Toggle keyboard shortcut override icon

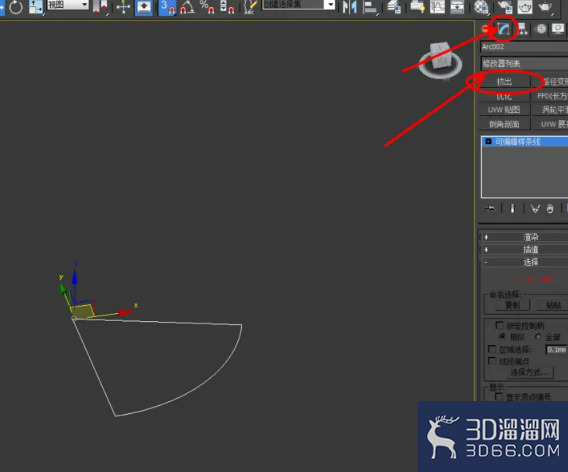click(x=144, y=7)
